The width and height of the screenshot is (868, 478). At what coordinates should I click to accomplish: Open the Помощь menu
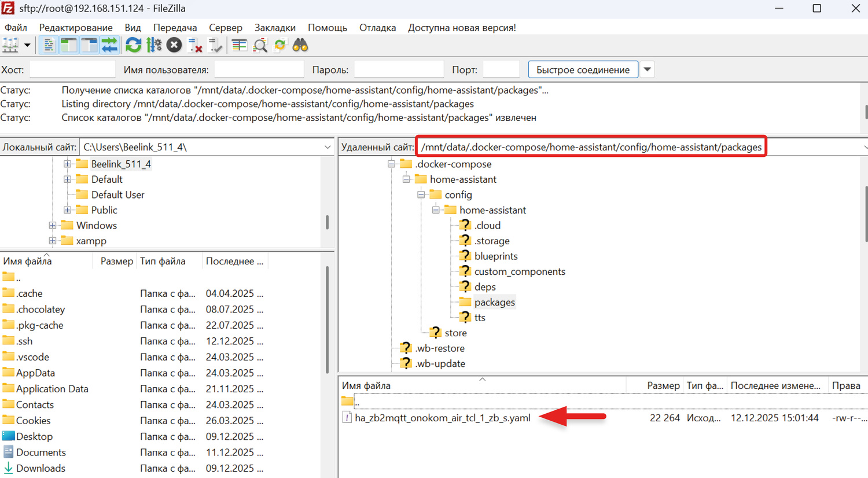pyautogui.click(x=328, y=27)
